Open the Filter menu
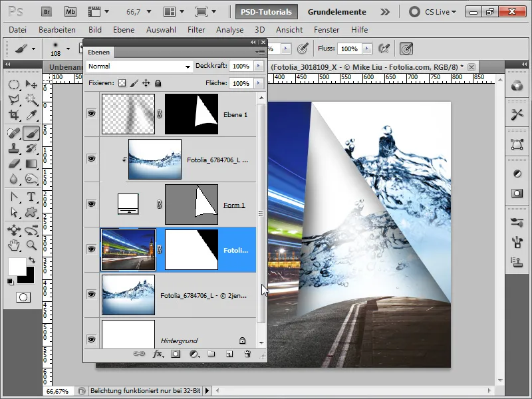The height and width of the screenshot is (399, 532). click(196, 30)
